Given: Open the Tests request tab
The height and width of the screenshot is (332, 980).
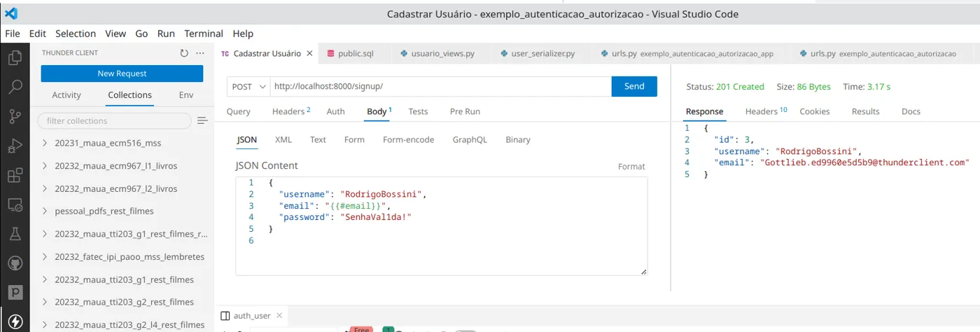Looking at the screenshot, I should coord(418,111).
